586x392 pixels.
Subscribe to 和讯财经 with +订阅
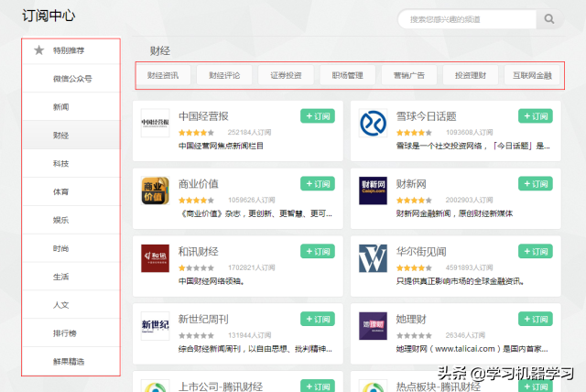[x=318, y=252]
